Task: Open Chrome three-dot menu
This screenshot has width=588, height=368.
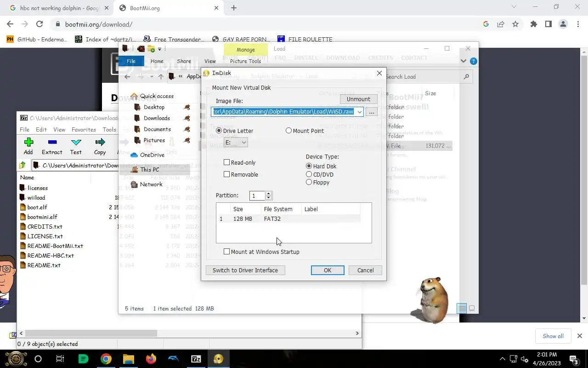Action: pos(577,24)
